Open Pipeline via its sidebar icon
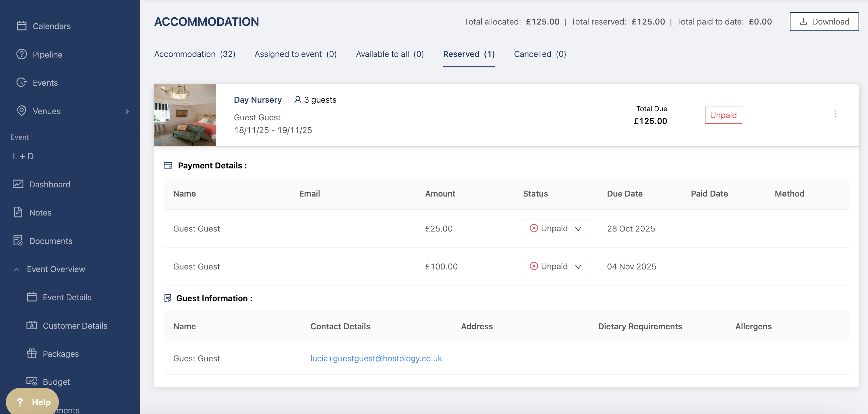Viewport: 868px width, 414px height. 22,54
